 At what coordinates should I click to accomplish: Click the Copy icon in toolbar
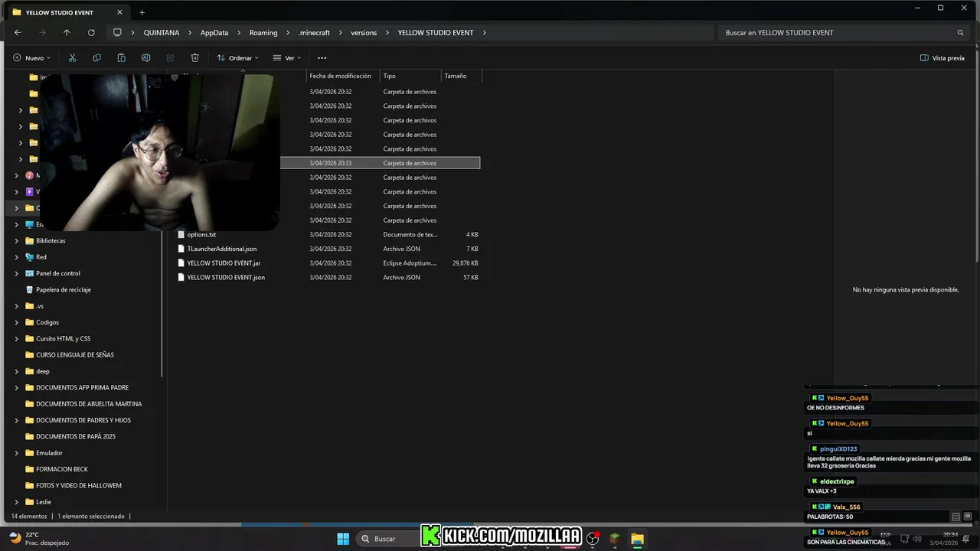[96, 57]
